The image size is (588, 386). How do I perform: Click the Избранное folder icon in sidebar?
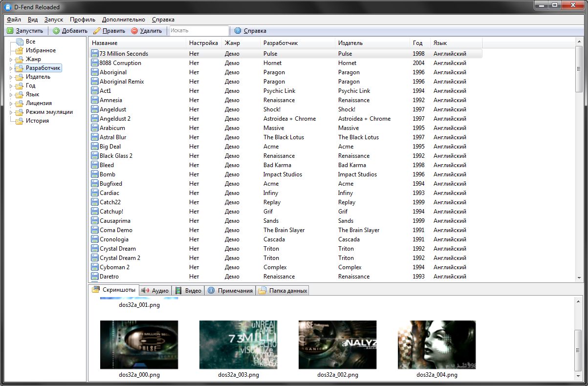click(20, 50)
